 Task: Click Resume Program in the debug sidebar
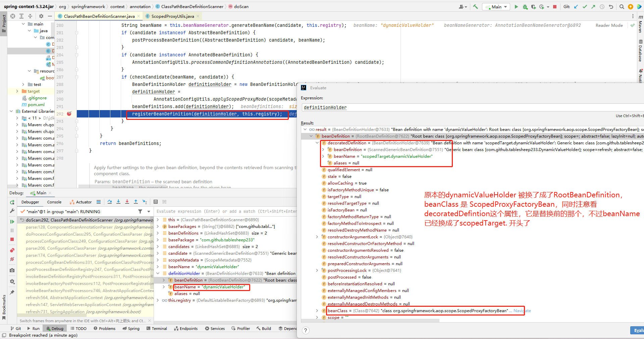12,222
